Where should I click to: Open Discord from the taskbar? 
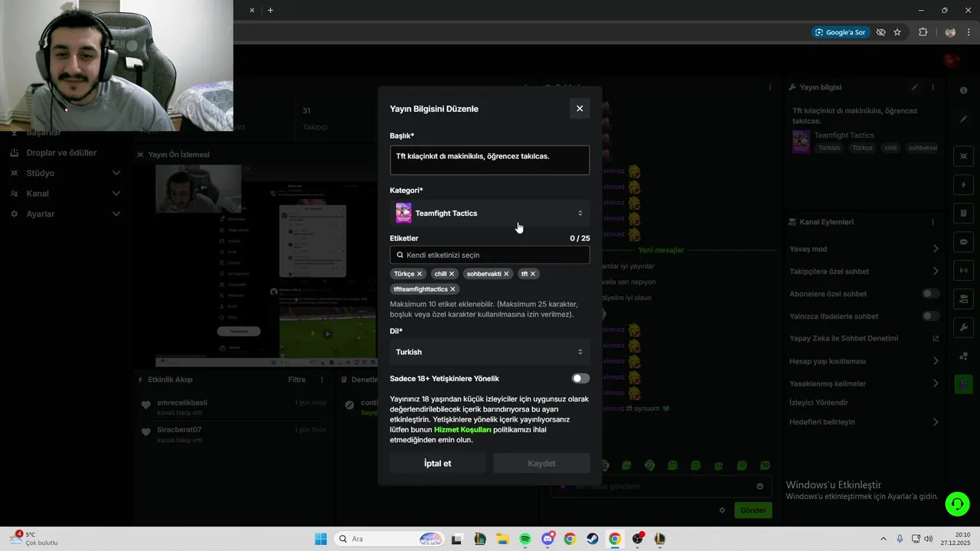(x=547, y=539)
